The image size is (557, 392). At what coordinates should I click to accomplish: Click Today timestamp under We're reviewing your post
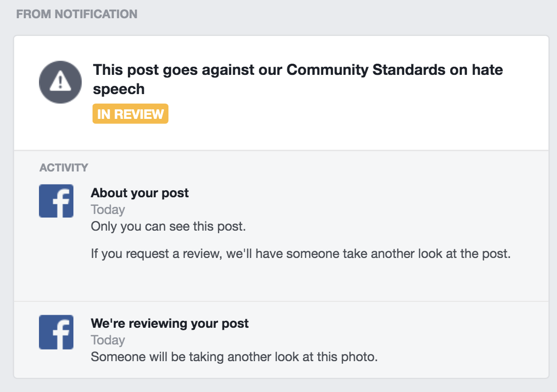point(108,340)
